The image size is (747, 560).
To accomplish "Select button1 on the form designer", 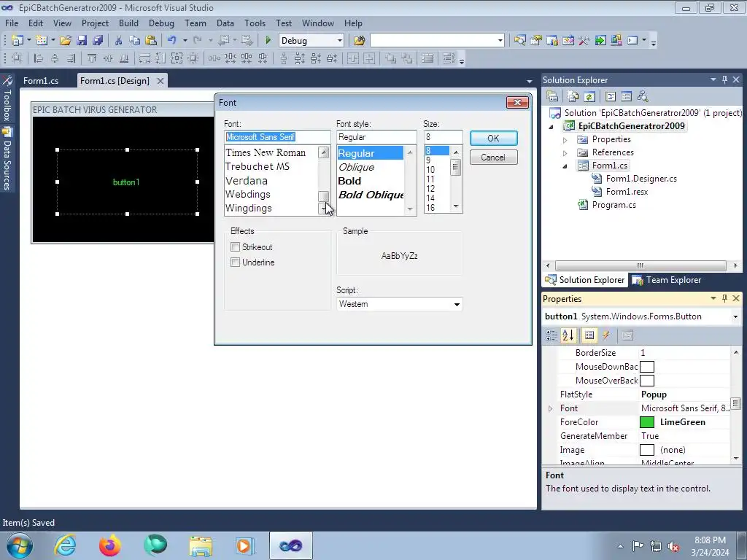I will click(x=127, y=182).
